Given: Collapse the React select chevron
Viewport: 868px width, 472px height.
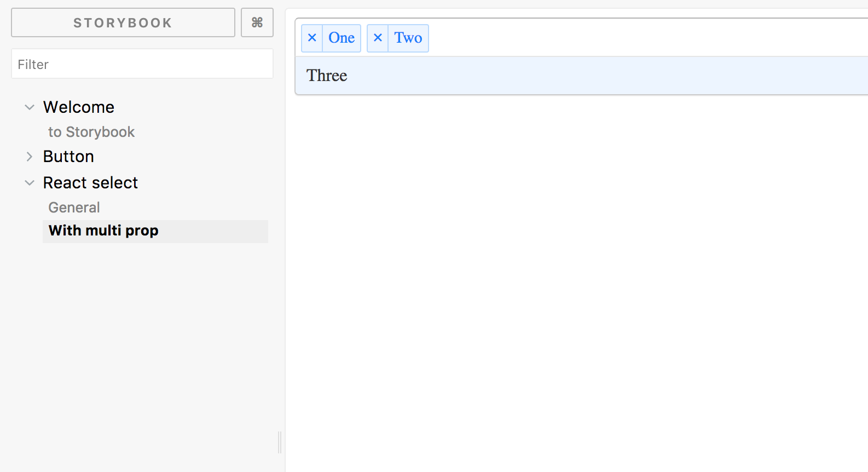Looking at the screenshot, I should pos(30,183).
